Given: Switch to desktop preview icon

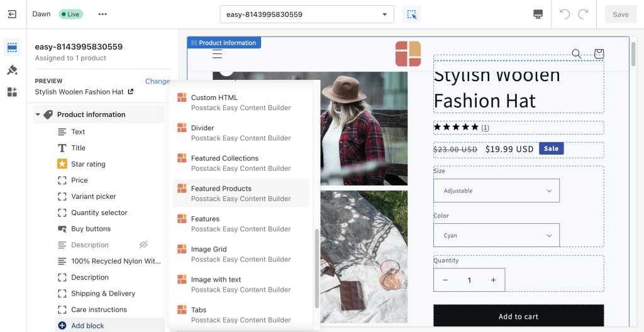Looking at the screenshot, I should point(538,14).
